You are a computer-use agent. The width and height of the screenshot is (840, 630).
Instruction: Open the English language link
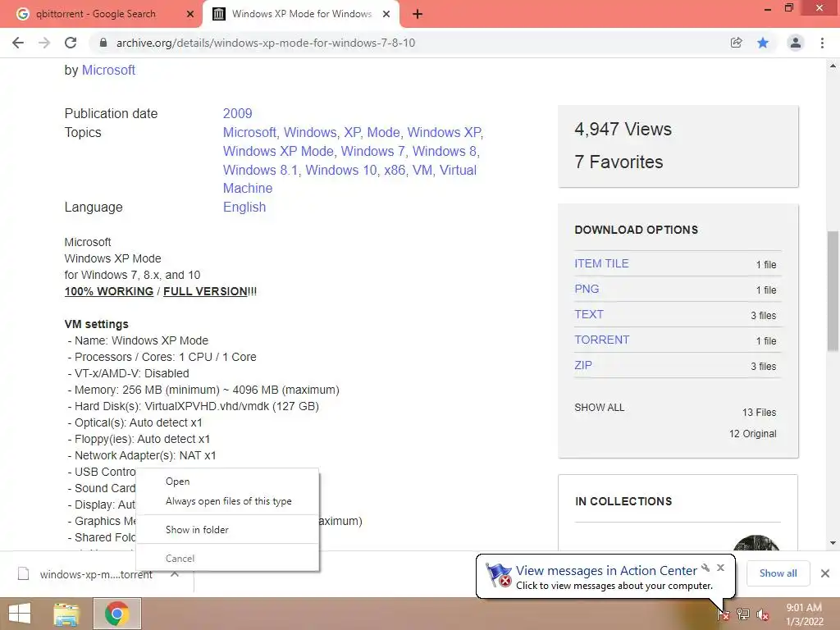[244, 208]
